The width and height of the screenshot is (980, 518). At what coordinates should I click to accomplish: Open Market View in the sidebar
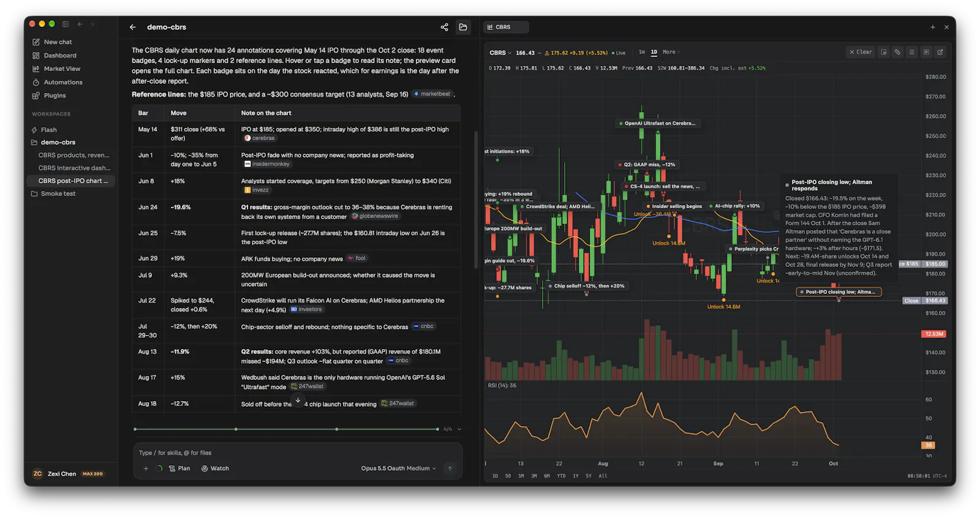click(x=56, y=69)
